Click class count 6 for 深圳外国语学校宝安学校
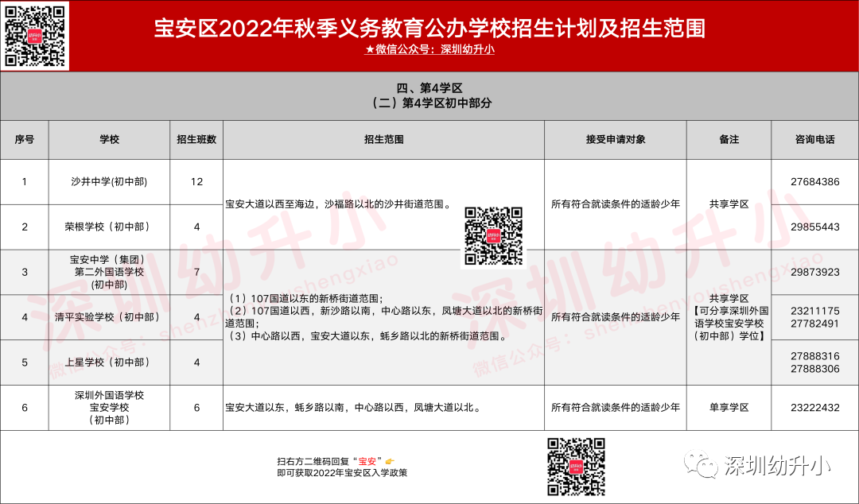 pyautogui.click(x=196, y=408)
